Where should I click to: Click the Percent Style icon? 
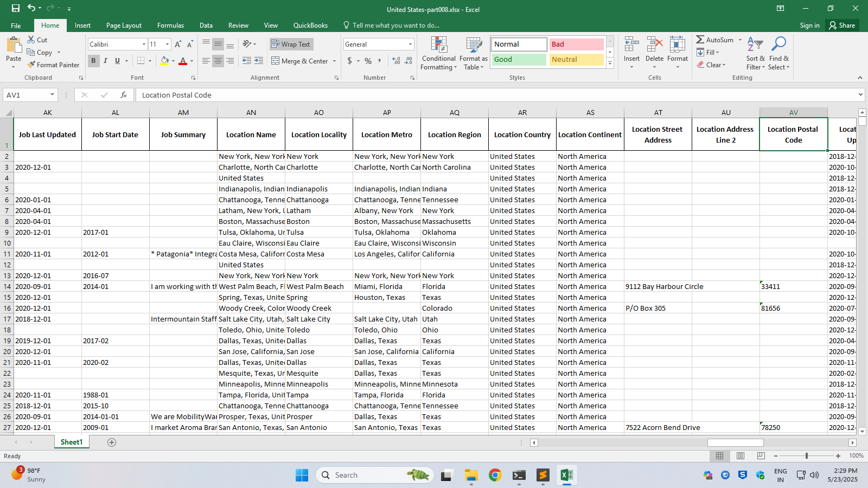[x=368, y=61]
